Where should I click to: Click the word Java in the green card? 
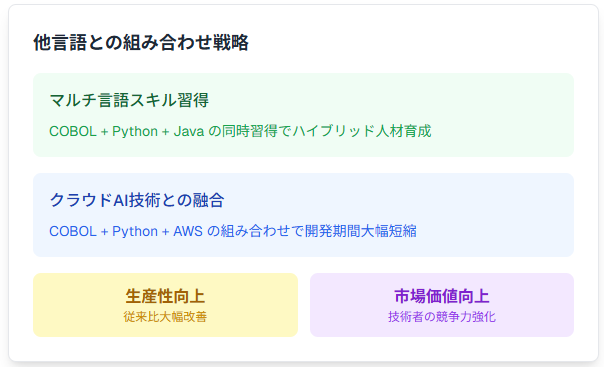click(189, 132)
